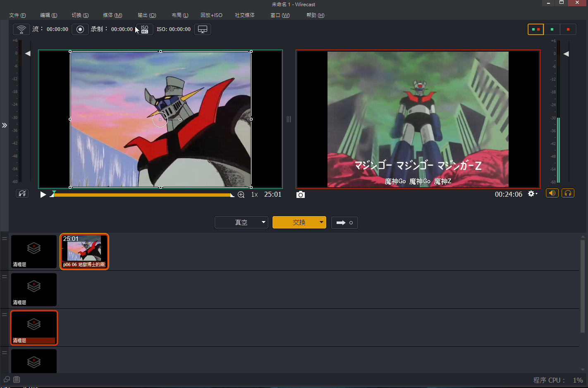Take a snapshot with the camera icon
The image size is (588, 388).
pos(301,195)
